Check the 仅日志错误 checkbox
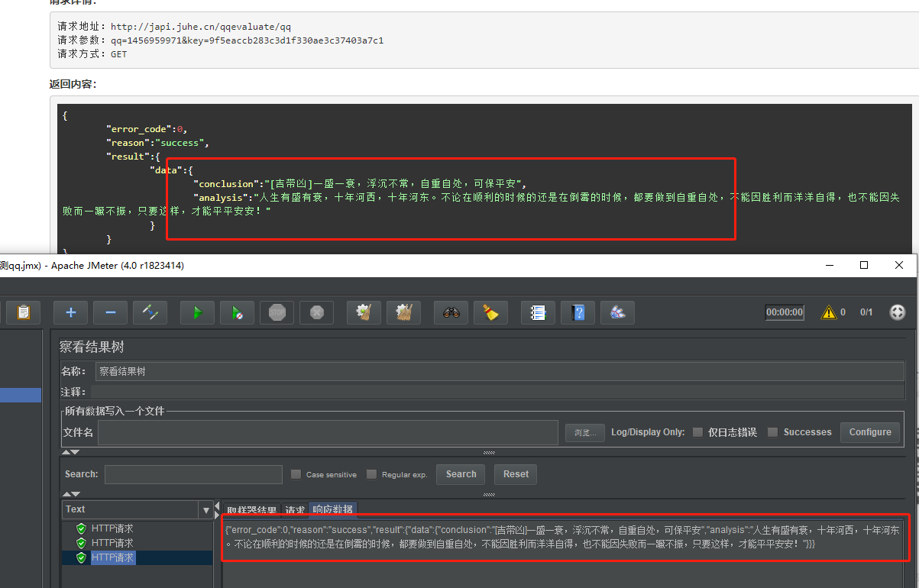The height and width of the screenshot is (588, 919). (697, 432)
